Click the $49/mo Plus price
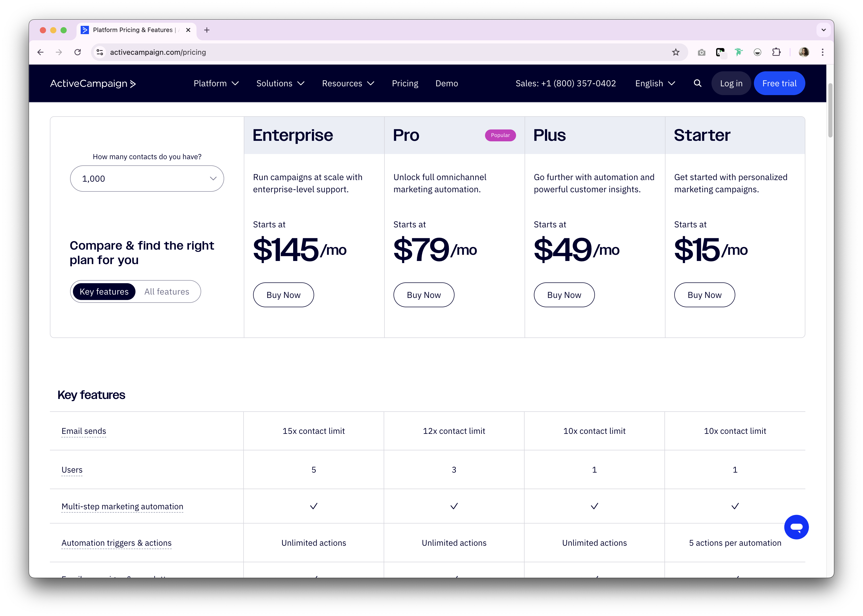 tap(577, 250)
